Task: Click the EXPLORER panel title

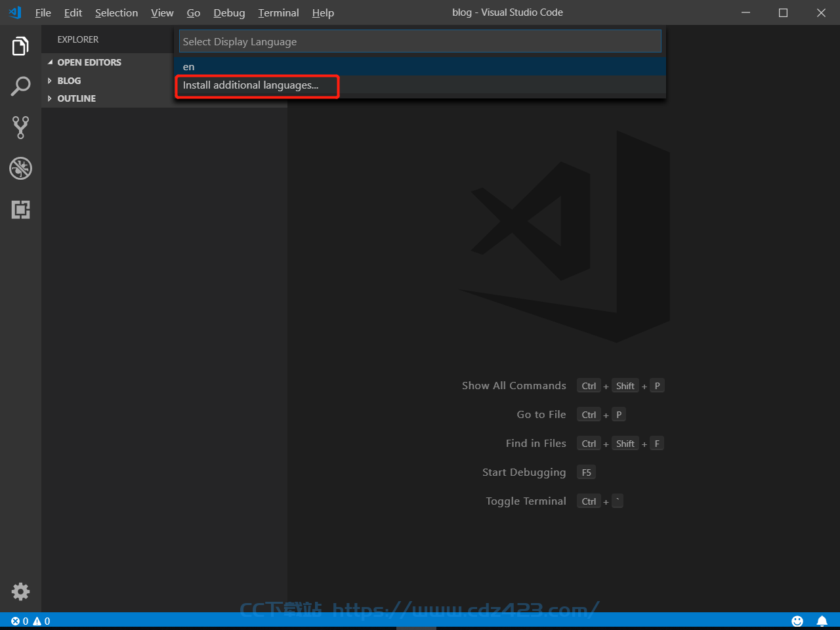Action: pyautogui.click(x=78, y=39)
